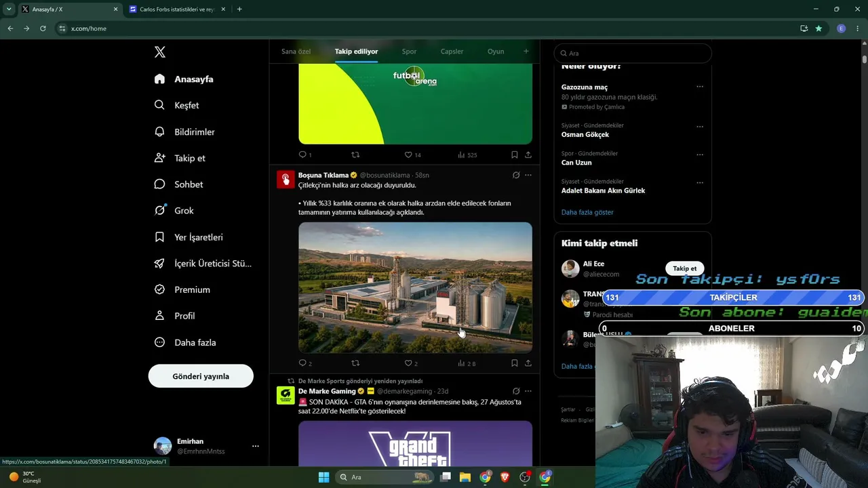Screen dimensions: 868x488
Task: Repost the Boşuna Tıklama post
Action: pos(355,363)
